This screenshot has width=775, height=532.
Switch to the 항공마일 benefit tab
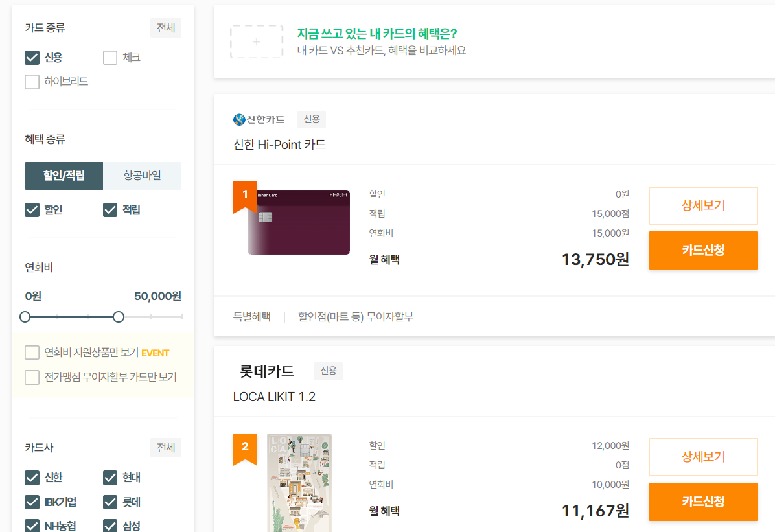click(x=143, y=176)
